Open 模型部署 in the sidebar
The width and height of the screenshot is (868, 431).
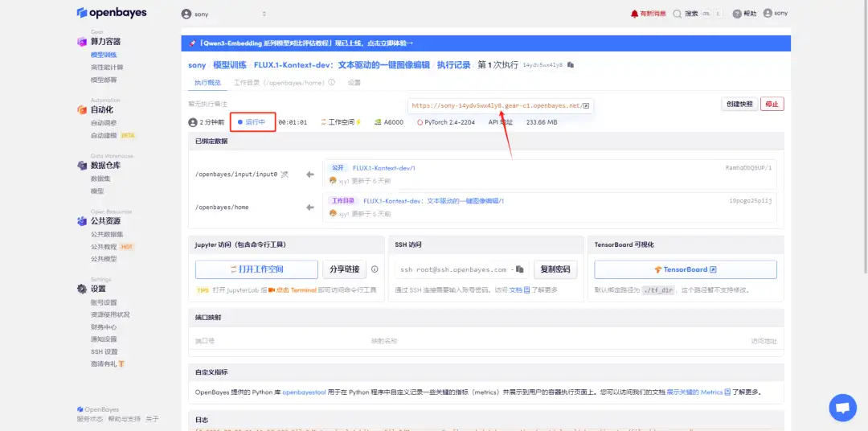pos(104,80)
